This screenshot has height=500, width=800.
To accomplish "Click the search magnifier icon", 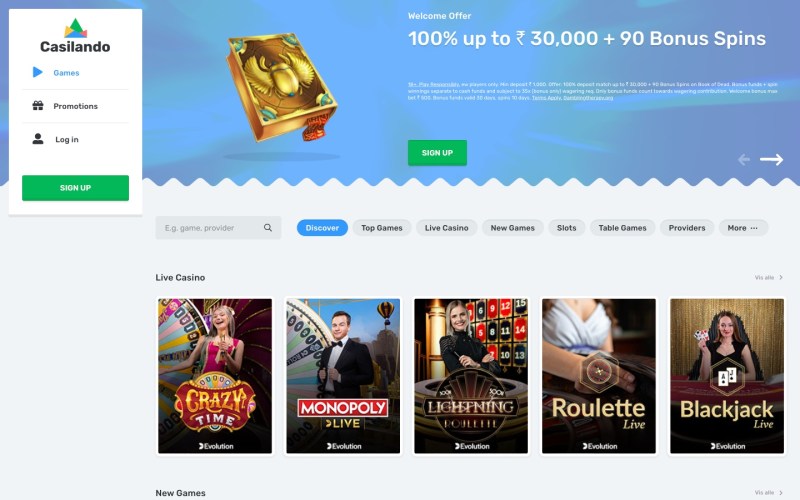I will click(x=268, y=228).
